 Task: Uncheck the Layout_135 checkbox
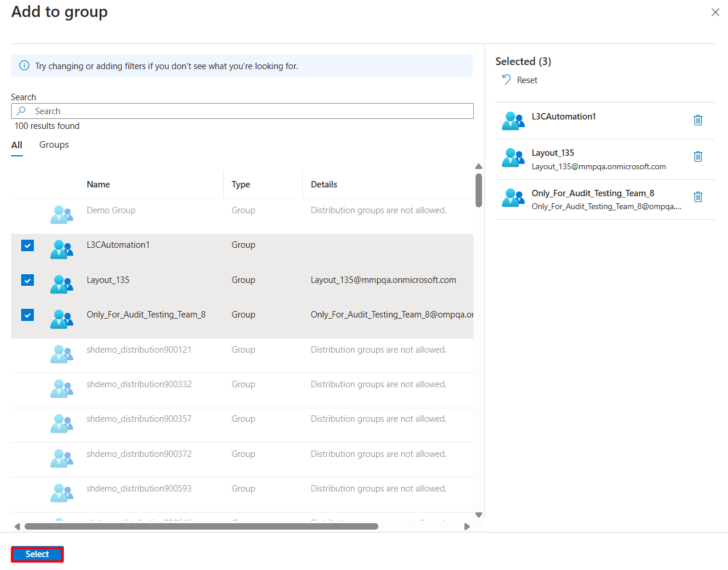coord(27,280)
